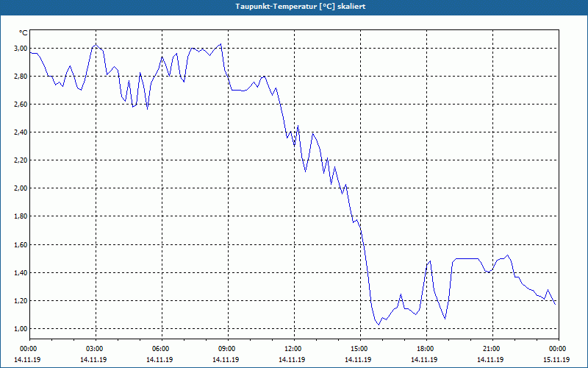
Task: Click the '12:00' time label
Action: pyautogui.click(x=293, y=349)
